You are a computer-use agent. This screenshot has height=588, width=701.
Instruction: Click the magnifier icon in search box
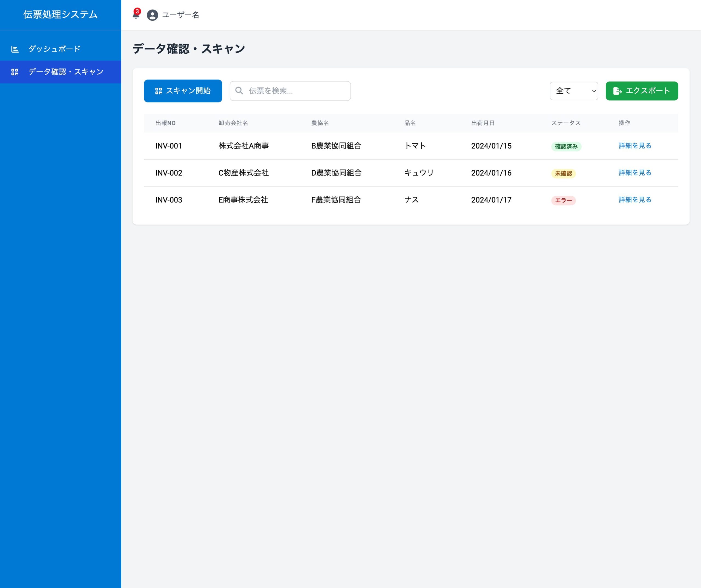point(239,90)
